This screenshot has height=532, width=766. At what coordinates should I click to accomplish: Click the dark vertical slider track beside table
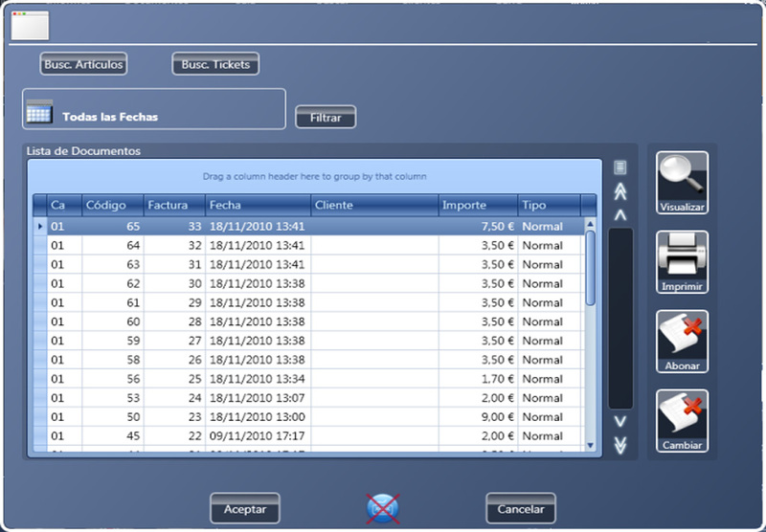(620, 319)
